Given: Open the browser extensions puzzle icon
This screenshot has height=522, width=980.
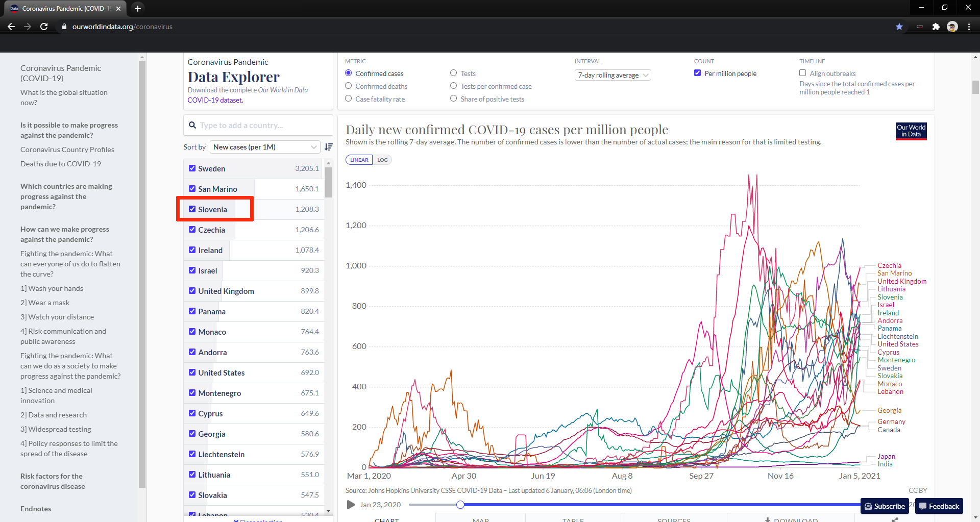Looking at the screenshot, I should (936, 27).
